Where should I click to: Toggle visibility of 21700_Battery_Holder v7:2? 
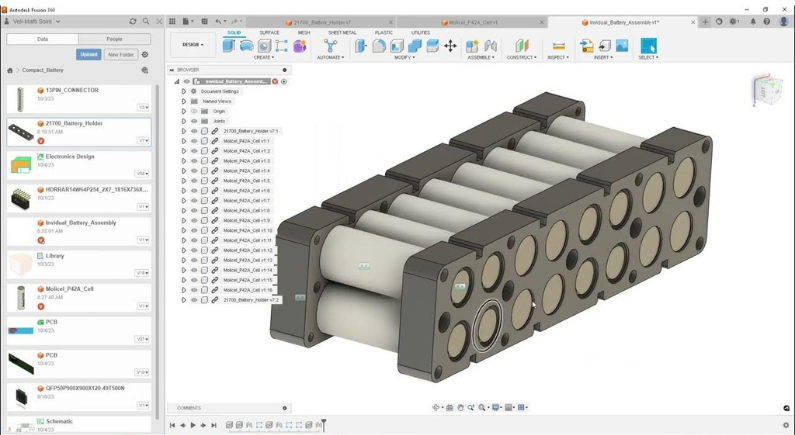(x=194, y=300)
